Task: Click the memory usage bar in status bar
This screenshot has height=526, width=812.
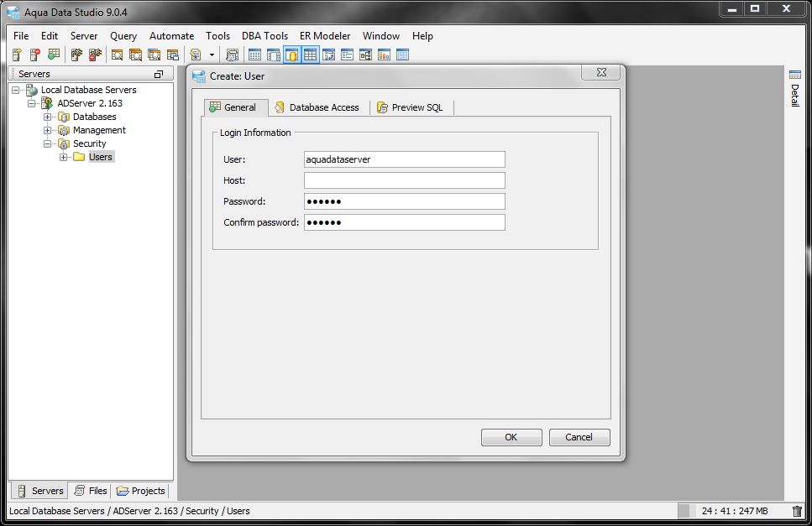Action: click(x=733, y=511)
